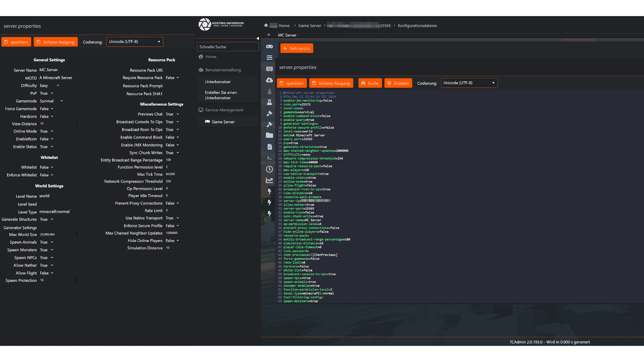Click the file log icon in sidebar
Image resolution: width=644 pixels, height=362 pixels.
pos(269,147)
